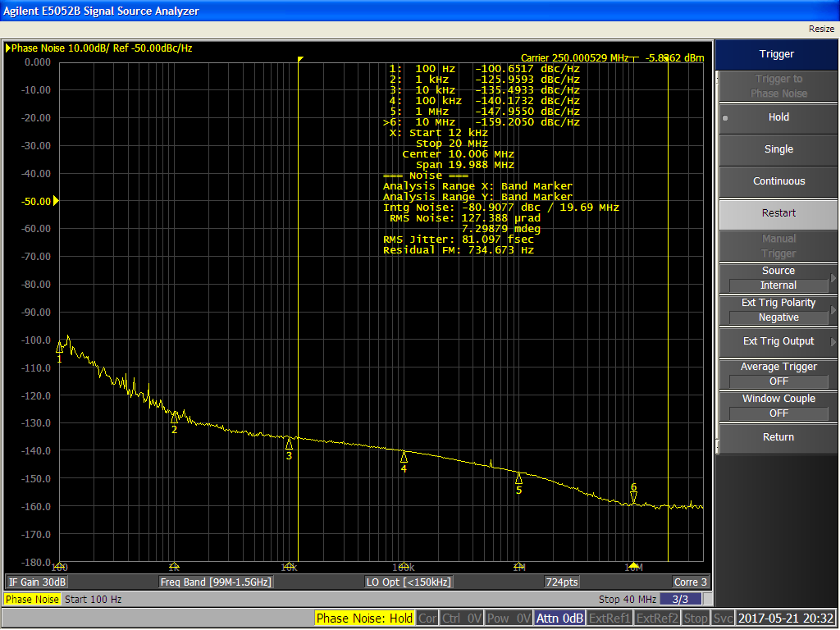The image size is (840, 630).
Task: Click the 724pts points indicator
Action: (x=561, y=582)
